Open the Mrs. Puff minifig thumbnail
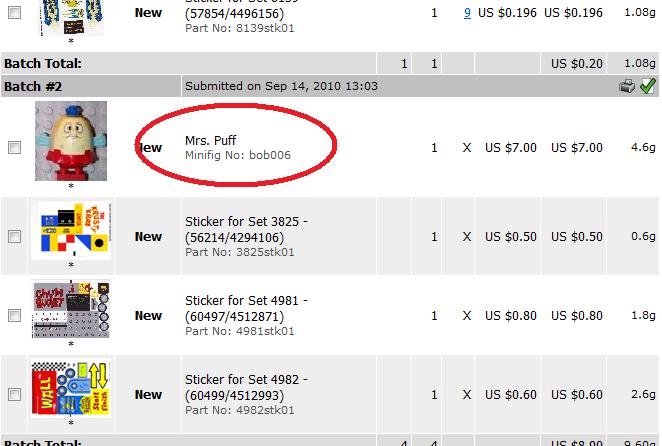662x446 pixels. click(70, 140)
